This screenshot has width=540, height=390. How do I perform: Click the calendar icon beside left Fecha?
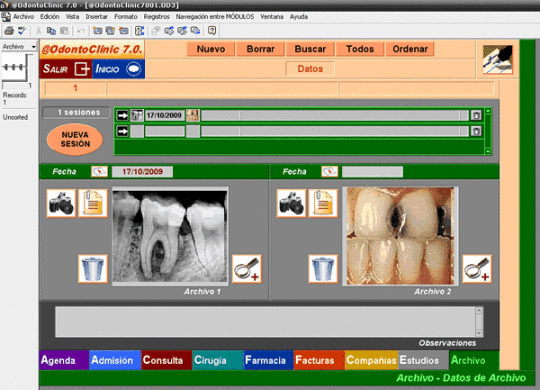(x=100, y=171)
